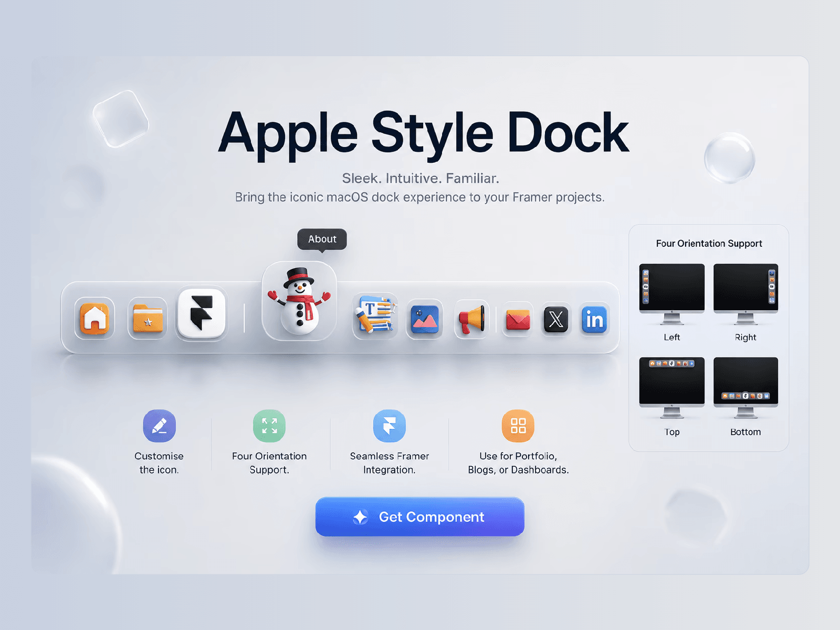Open the X social dock icon
This screenshot has height=630, width=840.
coord(556,319)
